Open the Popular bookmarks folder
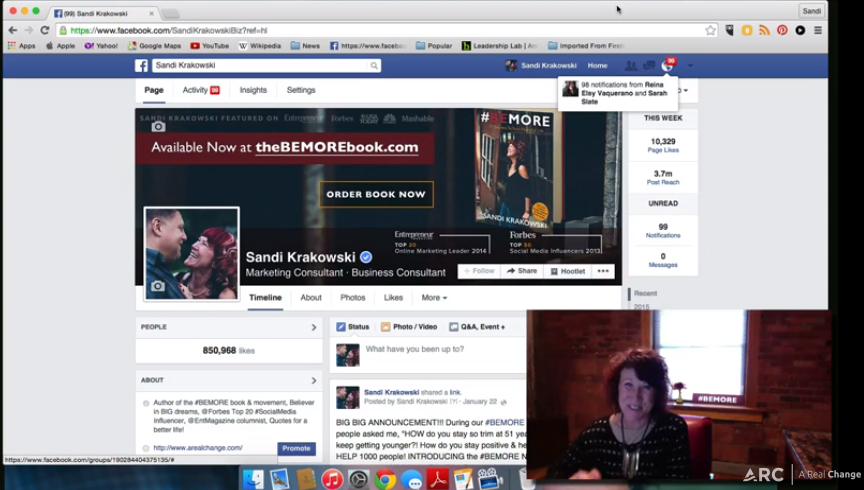This screenshot has width=864, height=490. pos(434,46)
